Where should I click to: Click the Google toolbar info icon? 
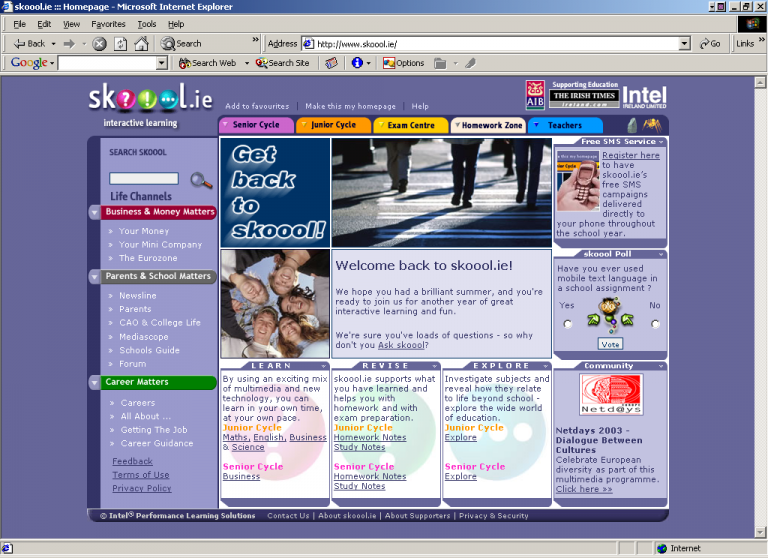coord(356,63)
